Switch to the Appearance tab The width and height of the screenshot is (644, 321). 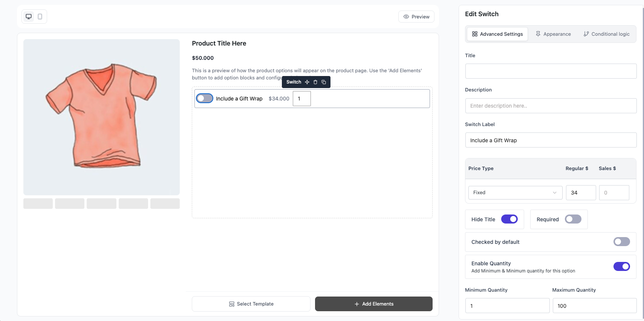coord(553,34)
